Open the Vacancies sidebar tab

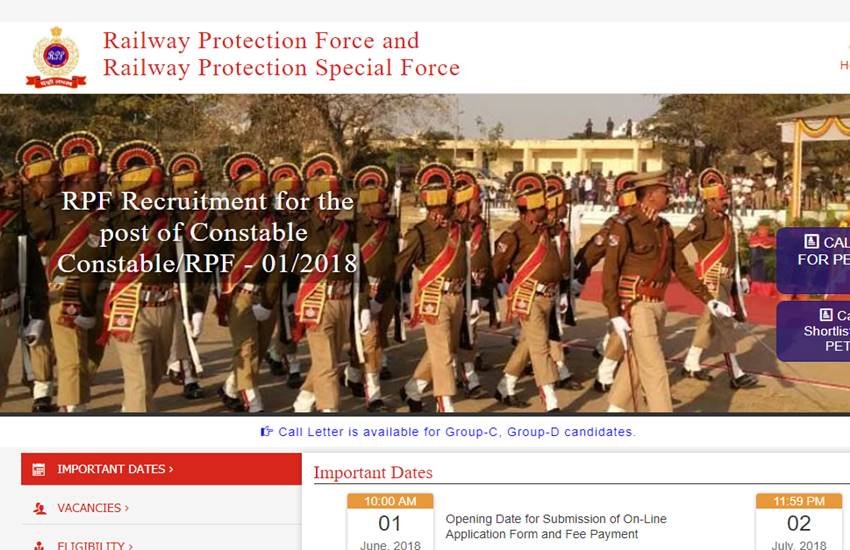(x=161, y=508)
